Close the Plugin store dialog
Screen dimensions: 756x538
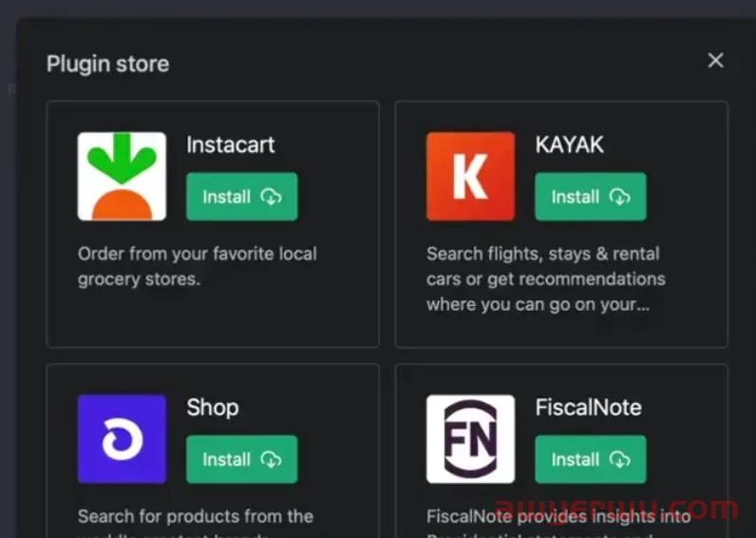pos(715,60)
